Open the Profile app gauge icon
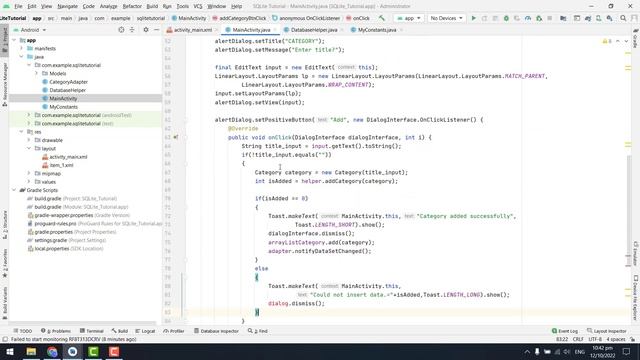Screen dimensions: 640x360 point(528,18)
